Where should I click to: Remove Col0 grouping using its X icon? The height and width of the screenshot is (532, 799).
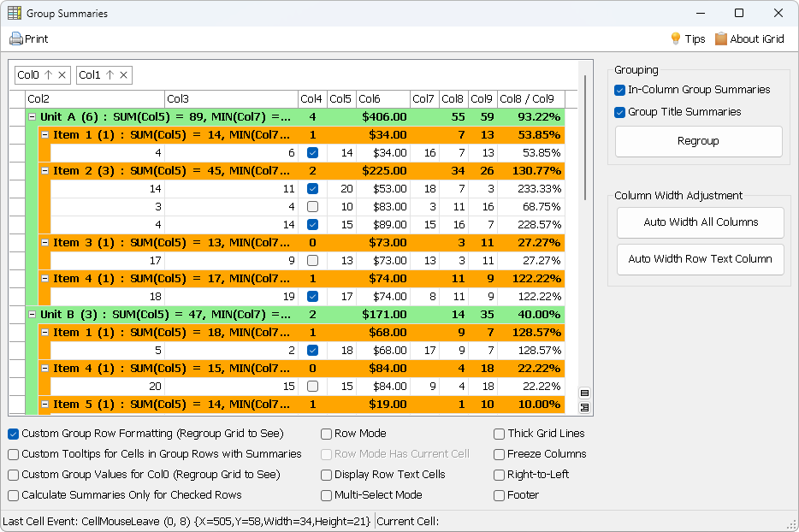pyautogui.click(x=64, y=74)
